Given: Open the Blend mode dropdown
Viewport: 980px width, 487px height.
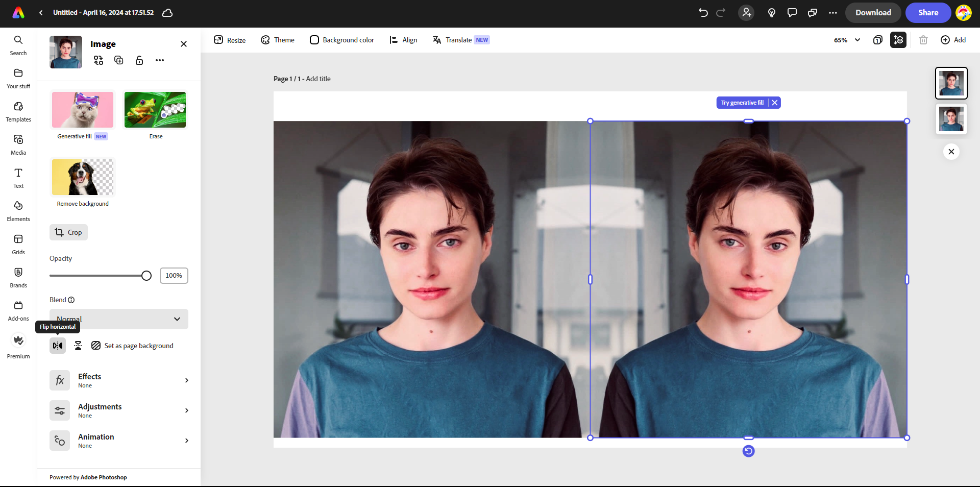Looking at the screenshot, I should point(118,319).
